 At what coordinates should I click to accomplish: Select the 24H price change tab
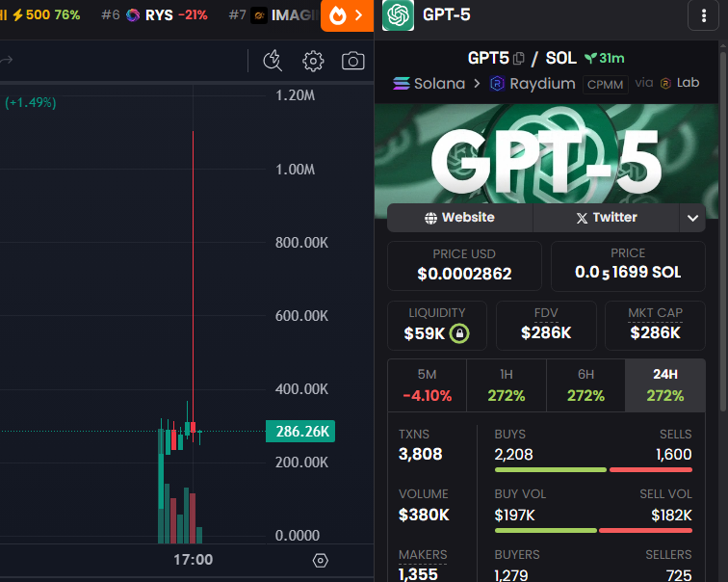(665, 385)
